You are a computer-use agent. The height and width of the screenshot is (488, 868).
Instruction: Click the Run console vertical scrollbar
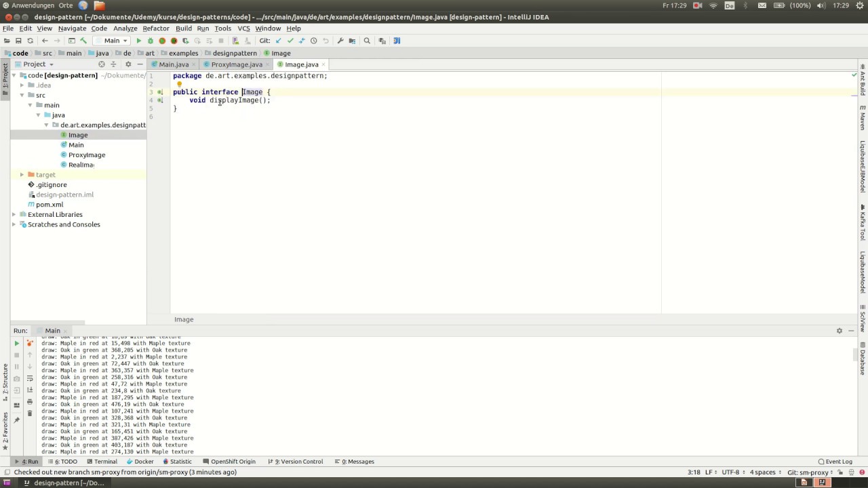(x=854, y=355)
